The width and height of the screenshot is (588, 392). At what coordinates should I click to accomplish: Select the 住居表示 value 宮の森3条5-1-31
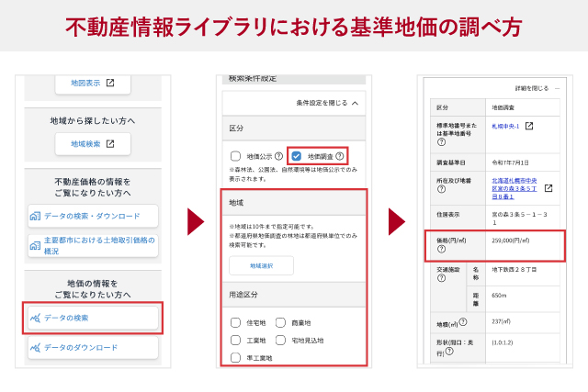(519, 218)
